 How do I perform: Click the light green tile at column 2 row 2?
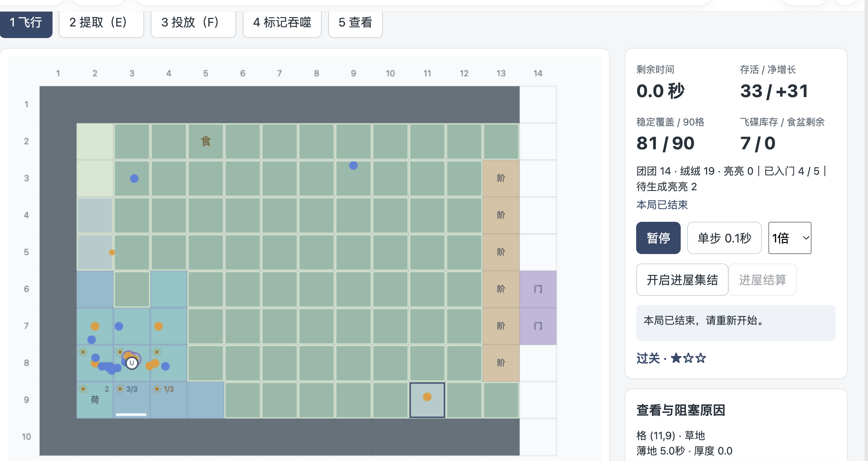point(95,141)
